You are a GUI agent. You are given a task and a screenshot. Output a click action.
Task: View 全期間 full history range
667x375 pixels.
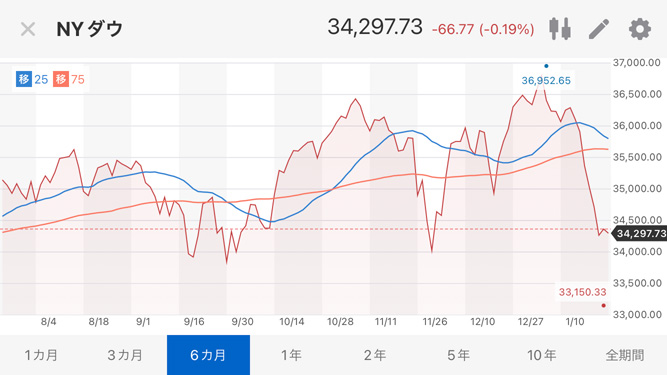[625, 355]
